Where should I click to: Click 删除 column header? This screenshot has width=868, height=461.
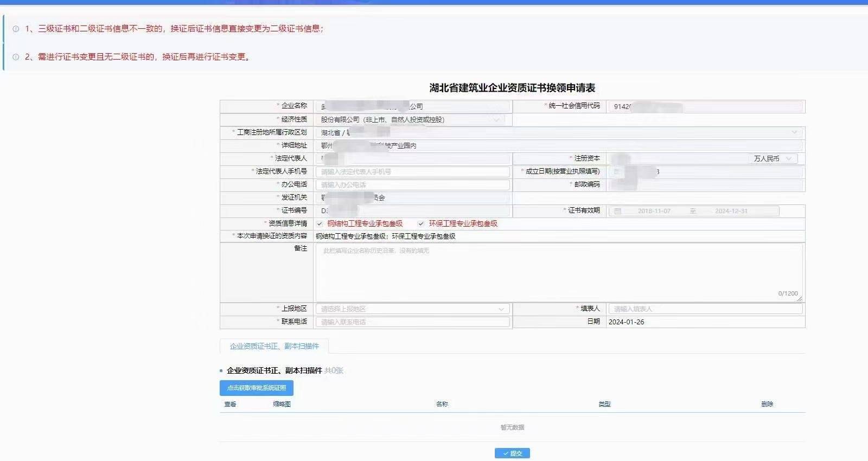(767, 404)
